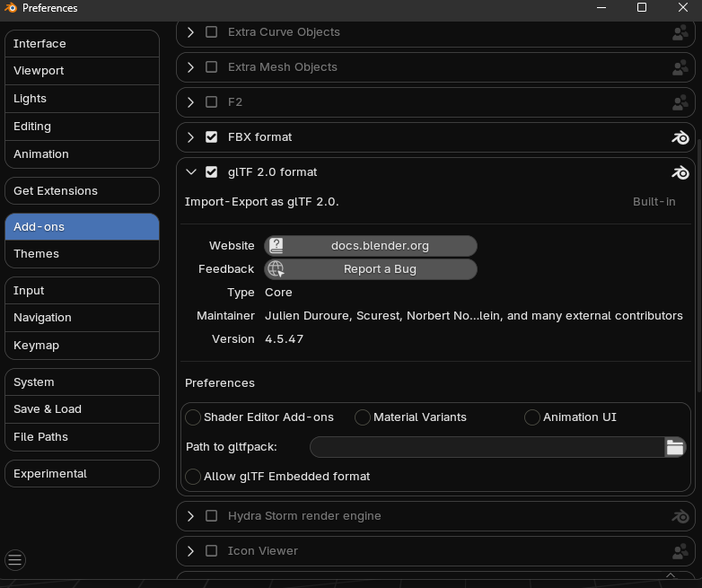The width and height of the screenshot is (702, 588).
Task: Open the Input preferences
Action: tap(82, 290)
